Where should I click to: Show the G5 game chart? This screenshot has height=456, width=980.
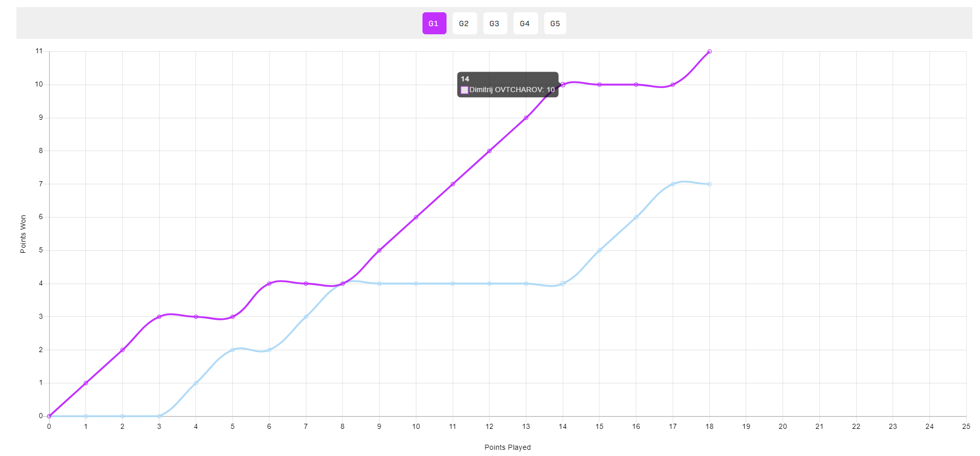tap(555, 24)
